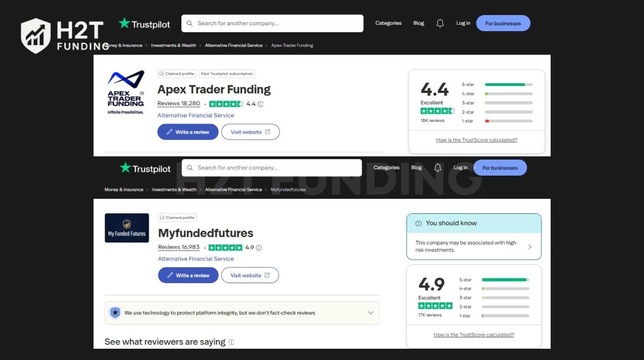Image resolution: width=644 pixels, height=360 pixels.
Task: Click the Trustpilot star logo
Action: tap(124, 24)
